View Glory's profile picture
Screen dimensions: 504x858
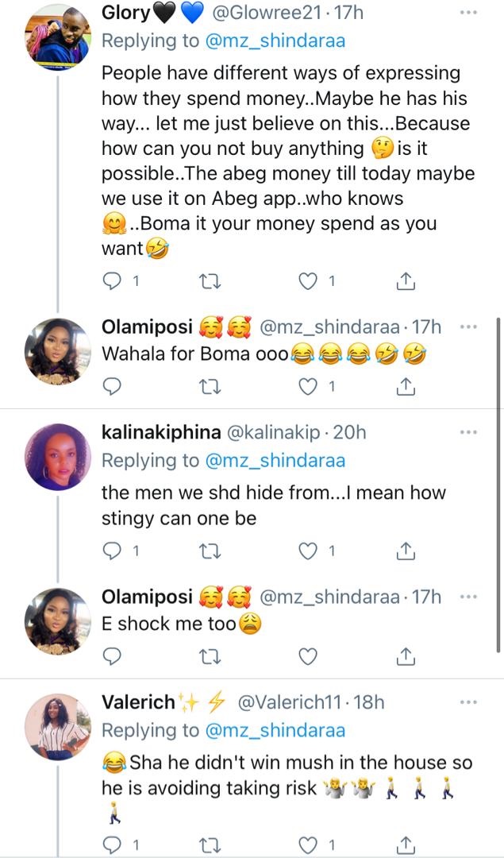pyautogui.click(x=58, y=37)
